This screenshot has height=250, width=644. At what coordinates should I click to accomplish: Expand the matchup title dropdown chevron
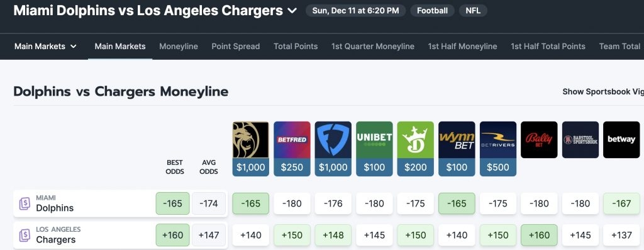(x=292, y=11)
